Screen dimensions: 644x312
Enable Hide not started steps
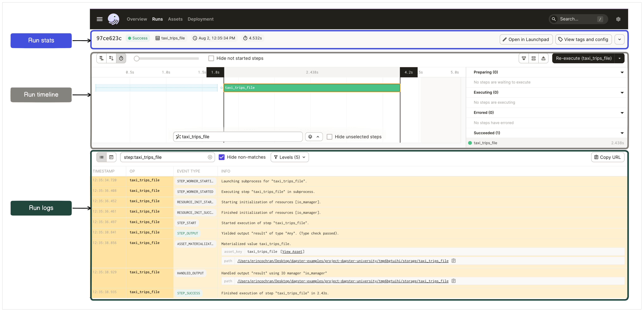pos(211,58)
